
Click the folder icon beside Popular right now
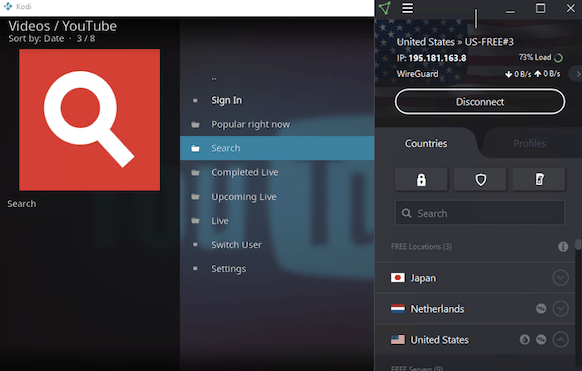tap(195, 125)
